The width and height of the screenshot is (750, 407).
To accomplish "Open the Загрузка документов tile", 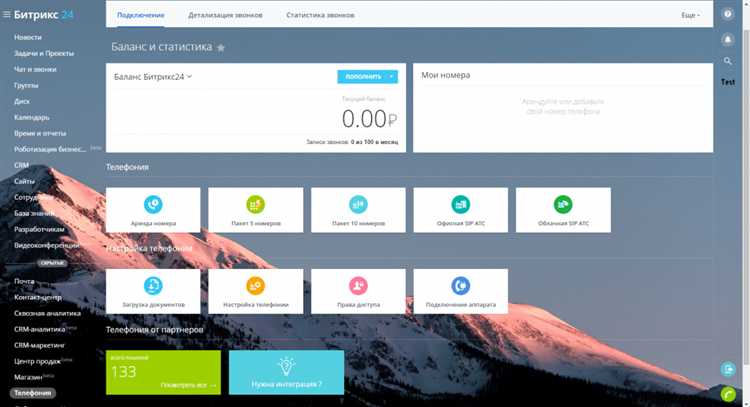I will click(153, 291).
